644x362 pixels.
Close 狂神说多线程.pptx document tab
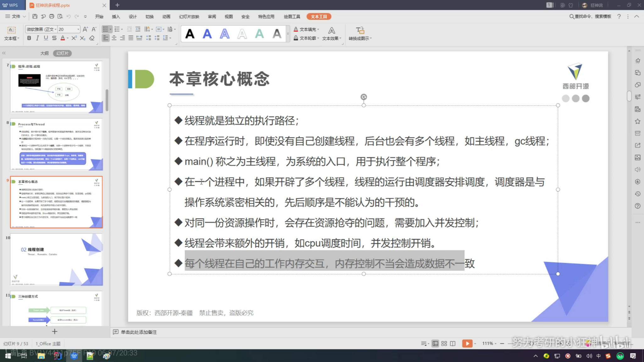tap(104, 5)
